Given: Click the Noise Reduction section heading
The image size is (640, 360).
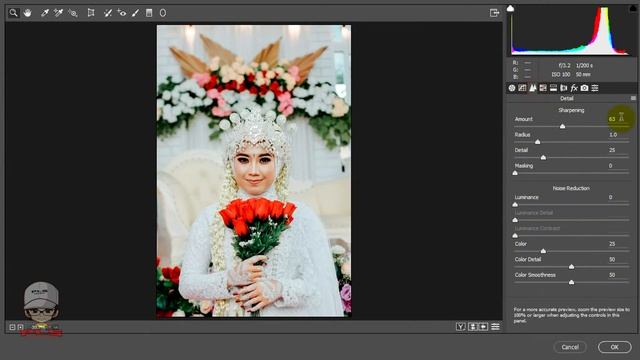Looking at the screenshot, I should [x=571, y=188].
